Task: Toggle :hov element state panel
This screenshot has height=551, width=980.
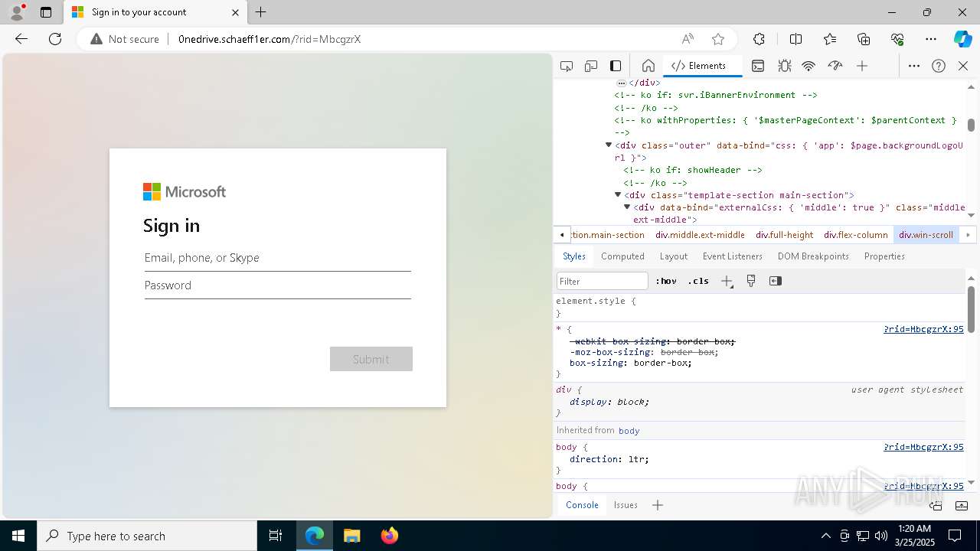Action: pos(666,281)
